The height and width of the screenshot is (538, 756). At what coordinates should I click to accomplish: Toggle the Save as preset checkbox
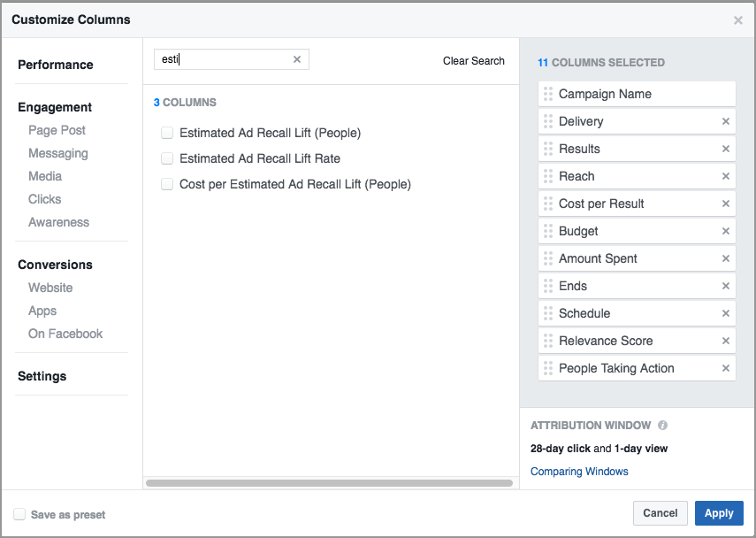coord(19,514)
